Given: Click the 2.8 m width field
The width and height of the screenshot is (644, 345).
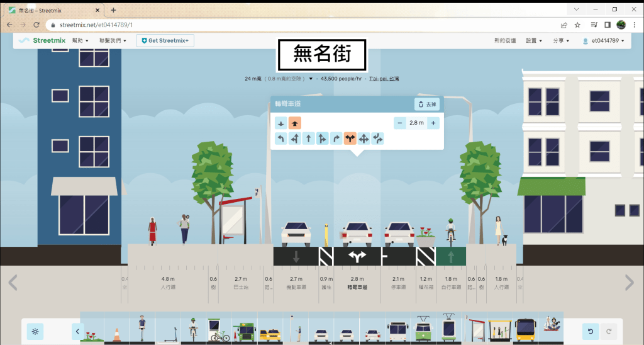Looking at the screenshot, I should (416, 123).
